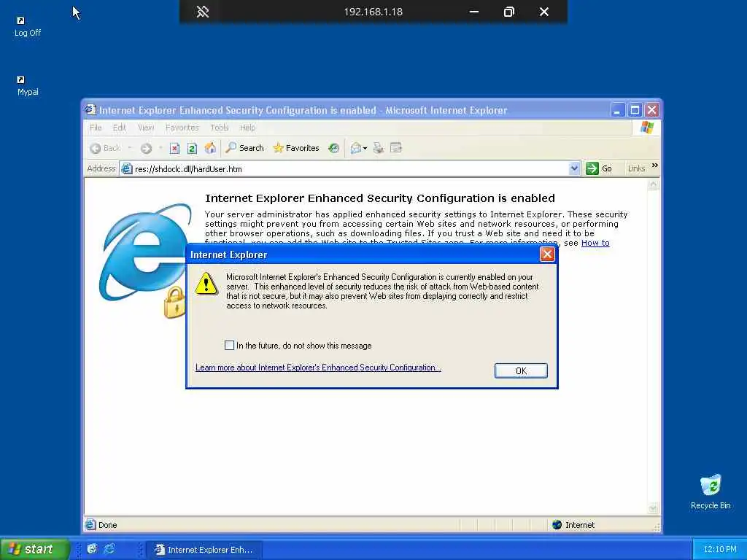
Task: Click the green Go button
Action: tap(600, 168)
